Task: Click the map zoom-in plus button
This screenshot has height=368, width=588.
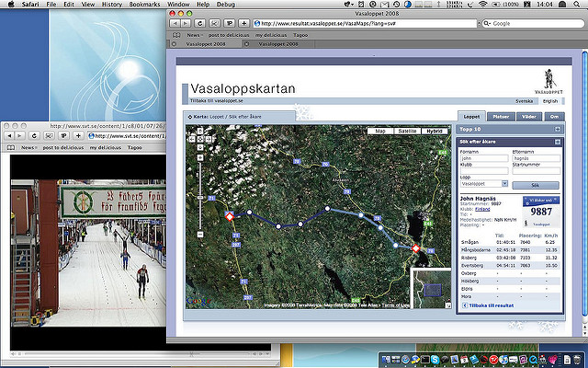Action: pos(198,156)
